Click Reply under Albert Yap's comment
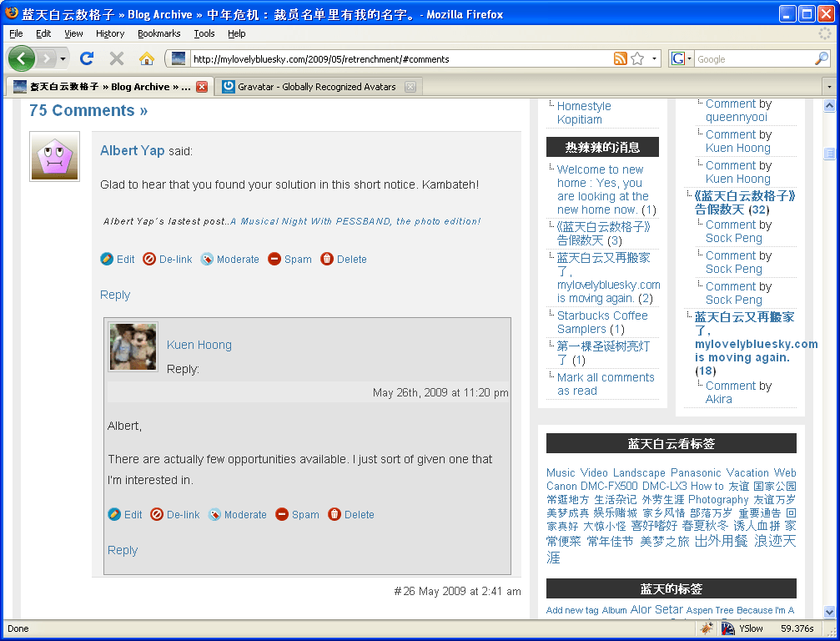Screen dimensions: 840x641 115,295
